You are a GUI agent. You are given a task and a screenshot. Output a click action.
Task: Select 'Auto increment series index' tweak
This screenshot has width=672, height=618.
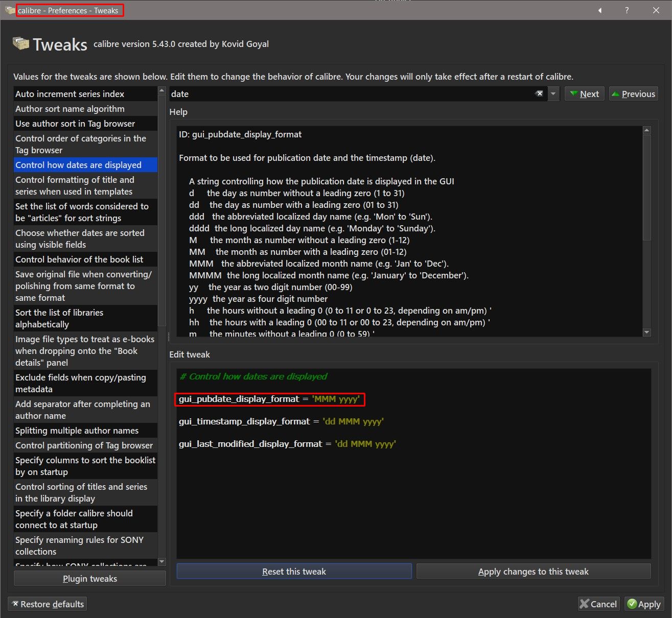coord(85,94)
